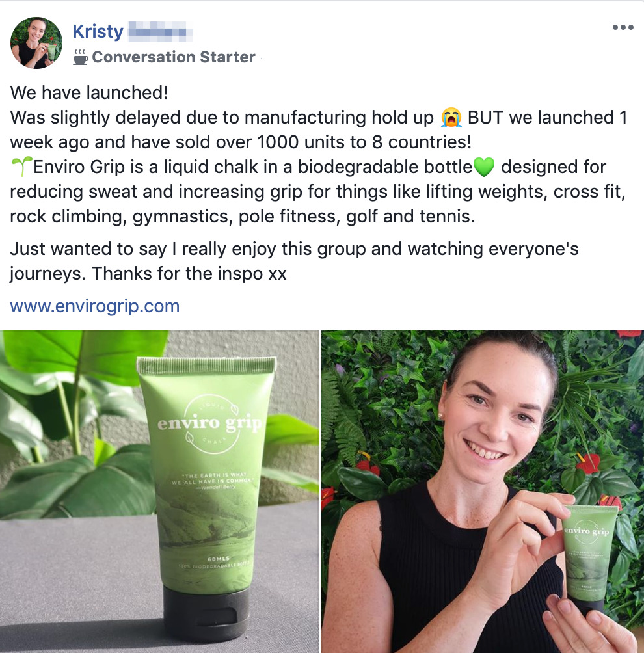The width and height of the screenshot is (644, 653).
Task: Click the "We have launched!" text line
Action: [89, 92]
